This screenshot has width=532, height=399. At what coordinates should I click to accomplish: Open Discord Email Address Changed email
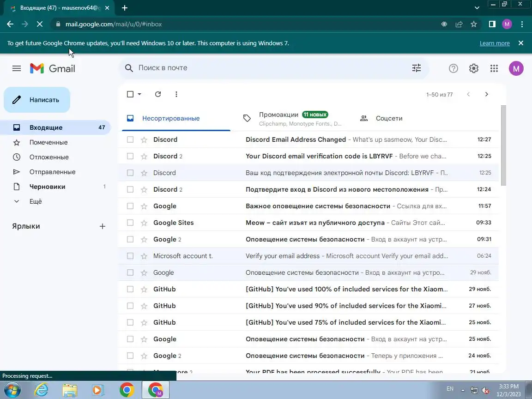[308, 139]
